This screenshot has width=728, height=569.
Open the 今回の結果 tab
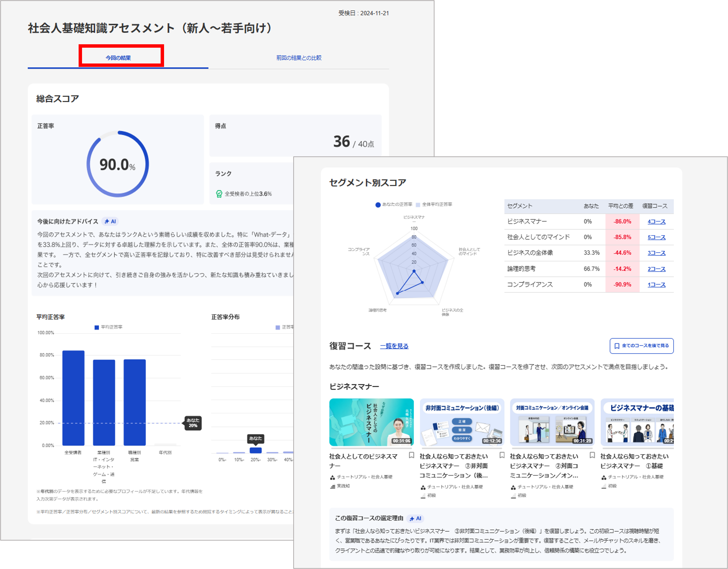tap(118, 58)
